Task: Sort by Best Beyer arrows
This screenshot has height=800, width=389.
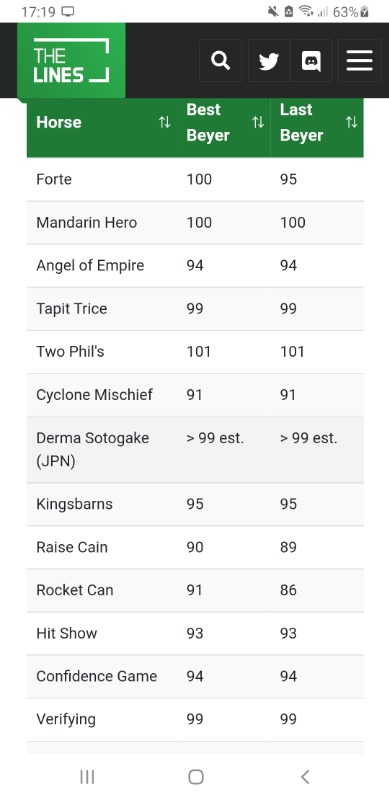Action: pos(258,122)
